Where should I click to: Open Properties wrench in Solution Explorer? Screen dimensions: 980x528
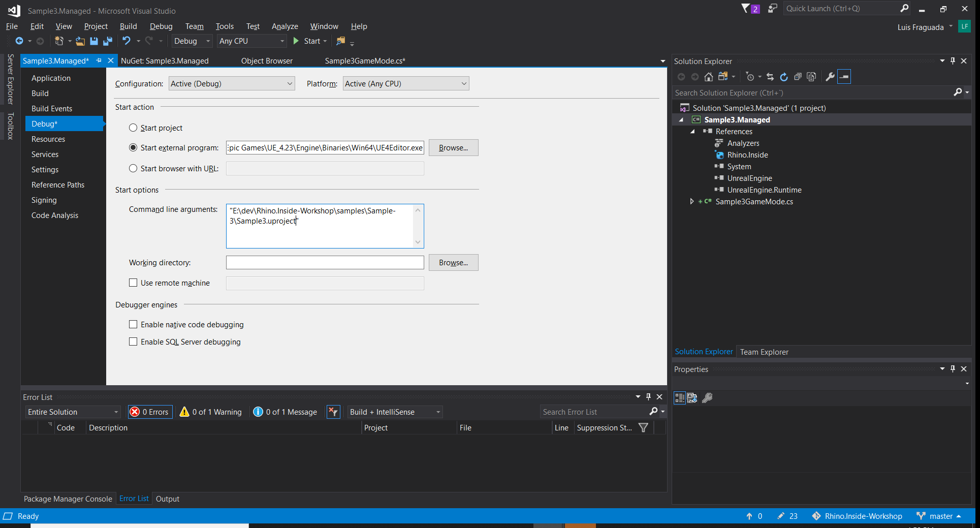pyautogui.click(x=830, y=77)
